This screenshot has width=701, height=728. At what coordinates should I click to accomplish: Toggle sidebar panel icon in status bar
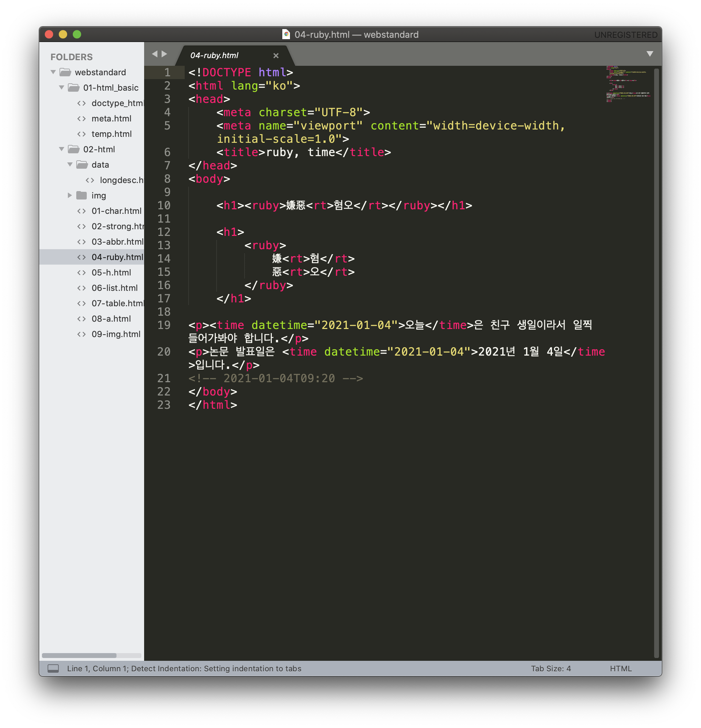coord(53,668)
